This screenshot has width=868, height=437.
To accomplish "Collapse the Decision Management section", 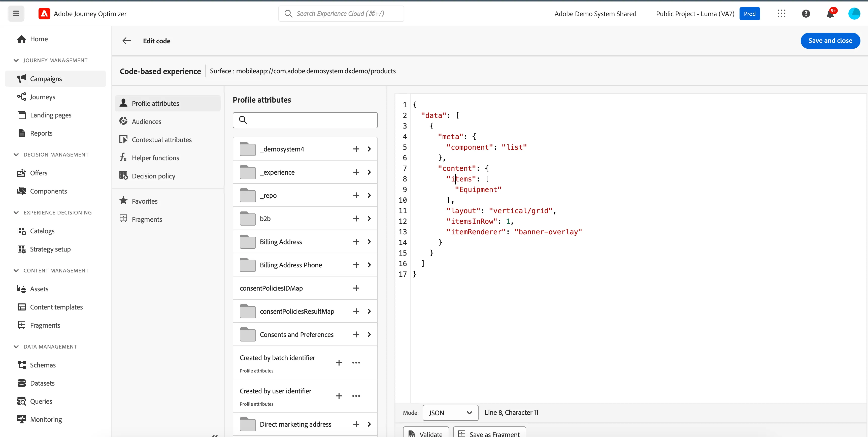I will (x=16, y=155).
